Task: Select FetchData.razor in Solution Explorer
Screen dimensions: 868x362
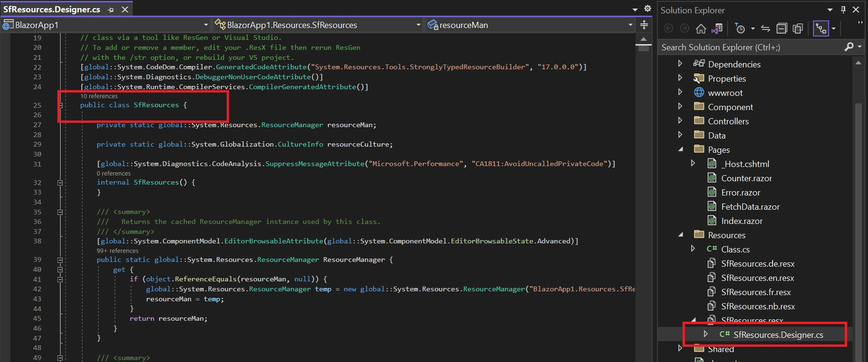Action: pyautogui.click(x=750, y=206)
